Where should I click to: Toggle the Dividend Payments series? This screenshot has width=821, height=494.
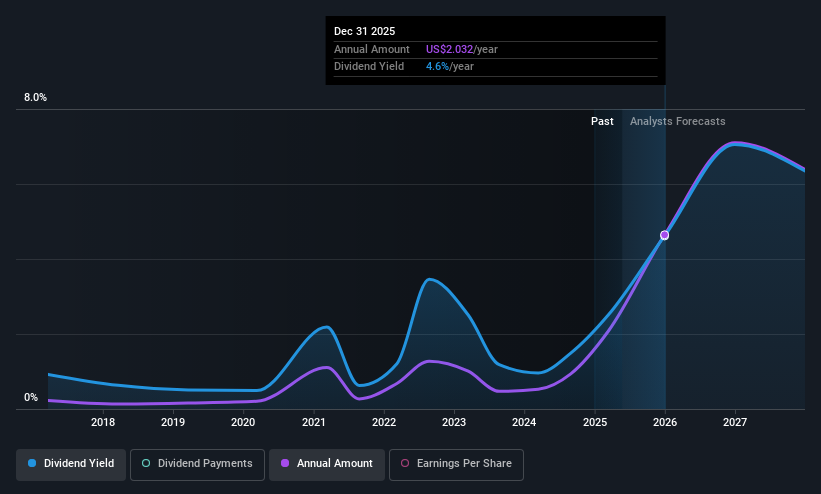click(197, 464)
